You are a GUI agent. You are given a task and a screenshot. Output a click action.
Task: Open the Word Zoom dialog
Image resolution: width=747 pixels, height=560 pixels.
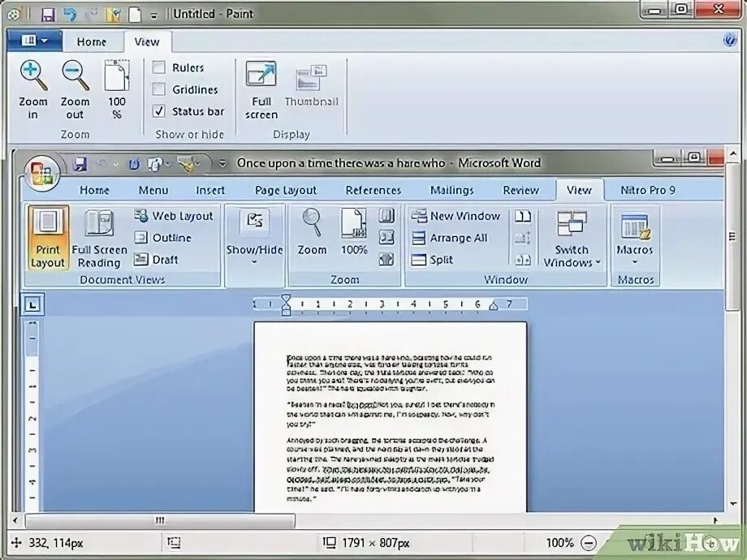coord(312,232)
